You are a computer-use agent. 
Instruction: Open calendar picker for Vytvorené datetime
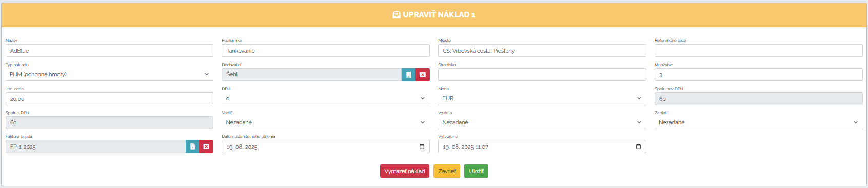click(x=638, y=147)
